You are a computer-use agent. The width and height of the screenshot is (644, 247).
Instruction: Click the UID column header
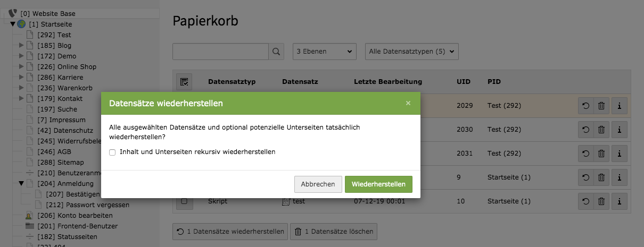(x=464, y=82)
